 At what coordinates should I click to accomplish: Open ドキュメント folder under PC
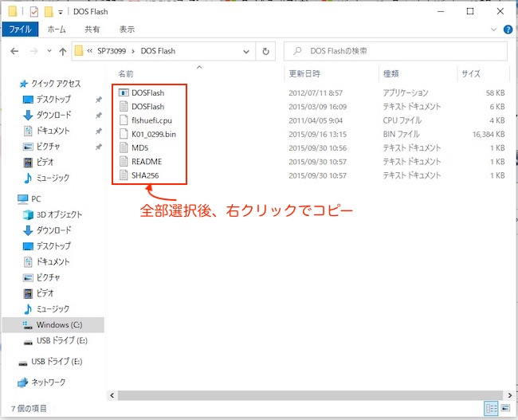pos(53,261)
